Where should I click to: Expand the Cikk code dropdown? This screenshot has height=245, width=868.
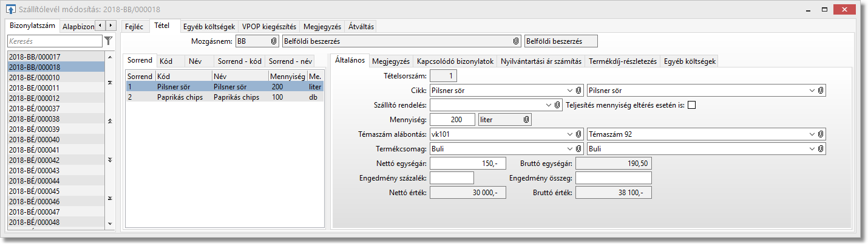(569, 91)
